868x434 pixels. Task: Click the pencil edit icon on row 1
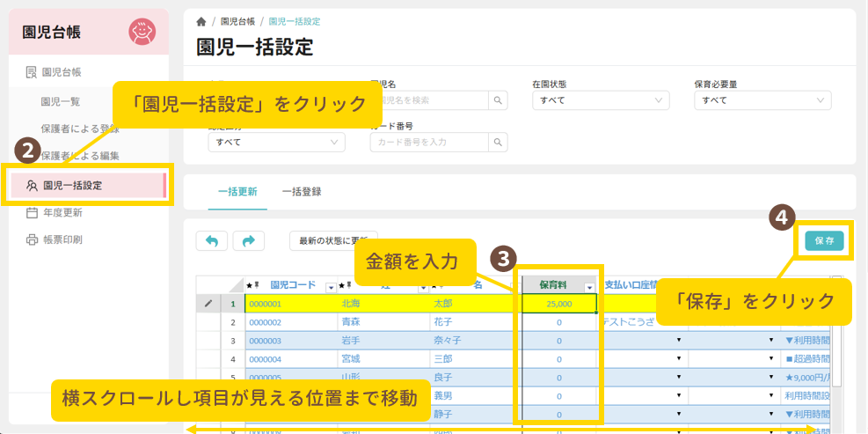(208, 303)
